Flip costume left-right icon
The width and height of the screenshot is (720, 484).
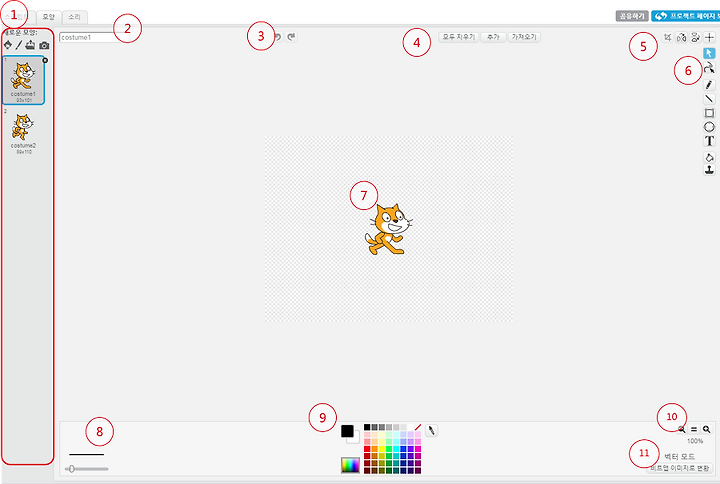click(681, 37)
